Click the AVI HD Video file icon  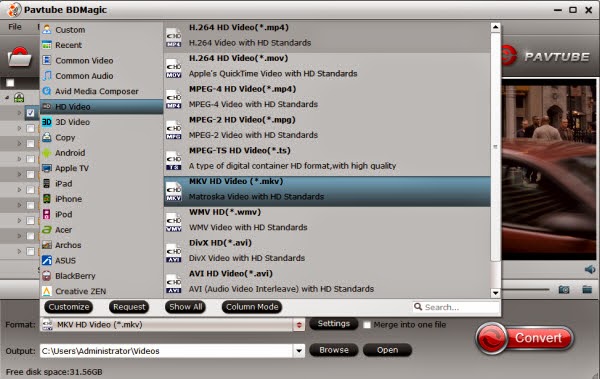pyautogui.click(x=174, y=284)
